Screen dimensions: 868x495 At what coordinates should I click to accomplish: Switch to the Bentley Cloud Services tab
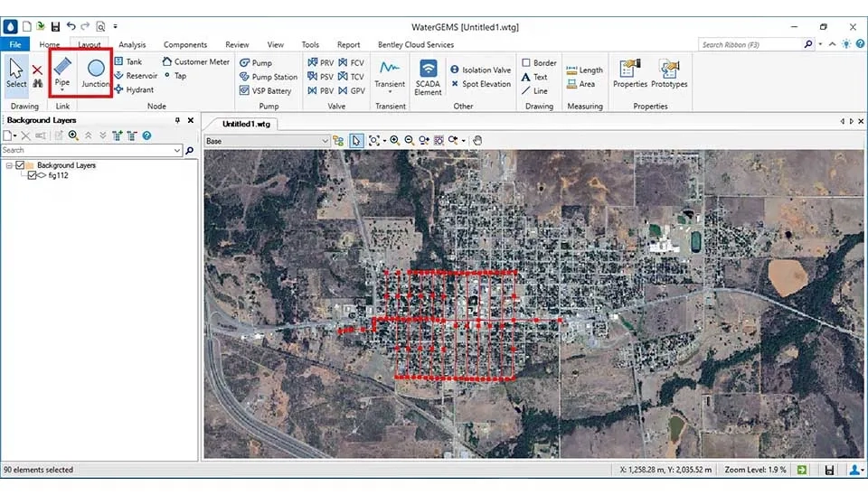(416, 44)
